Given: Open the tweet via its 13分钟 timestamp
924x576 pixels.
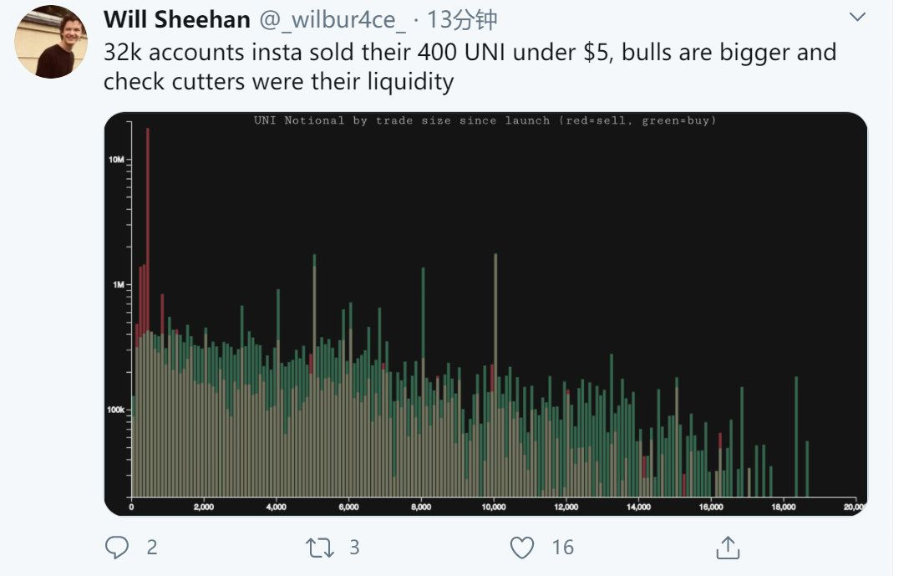Looking at the screenshot, I should tap(462, 19).
